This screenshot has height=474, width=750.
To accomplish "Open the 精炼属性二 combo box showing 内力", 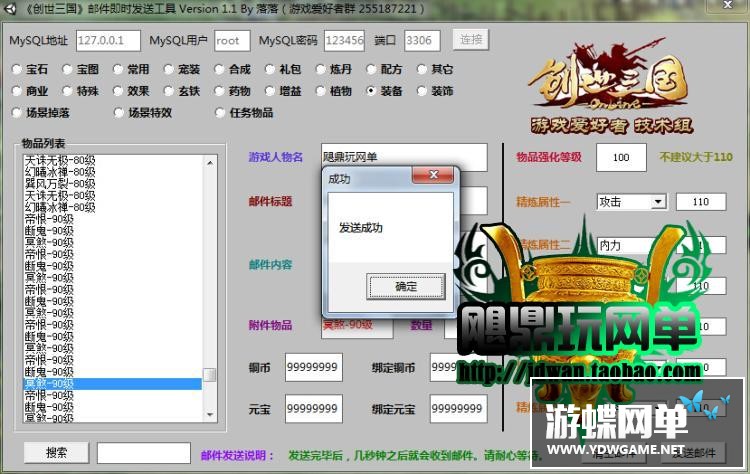I will pos(631,245).
